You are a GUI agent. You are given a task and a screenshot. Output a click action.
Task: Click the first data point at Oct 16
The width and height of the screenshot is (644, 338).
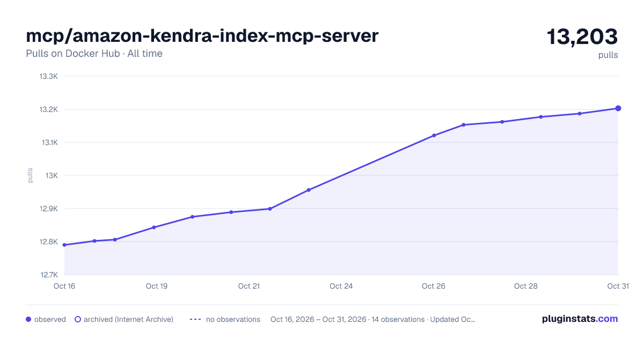64,245
